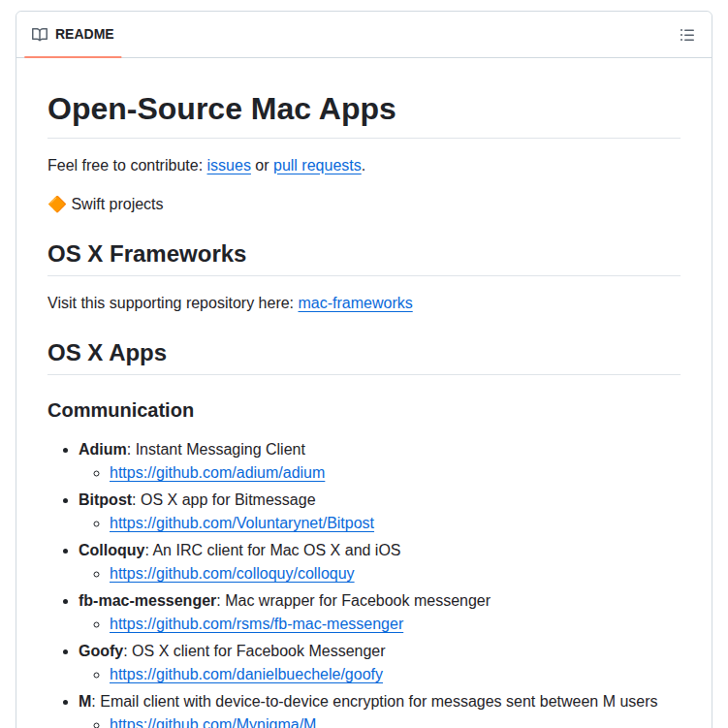This screenshot has width=728, height=728.
Task: Click the Colloquy IRC client entry
Action: click(x=239, y=551)
